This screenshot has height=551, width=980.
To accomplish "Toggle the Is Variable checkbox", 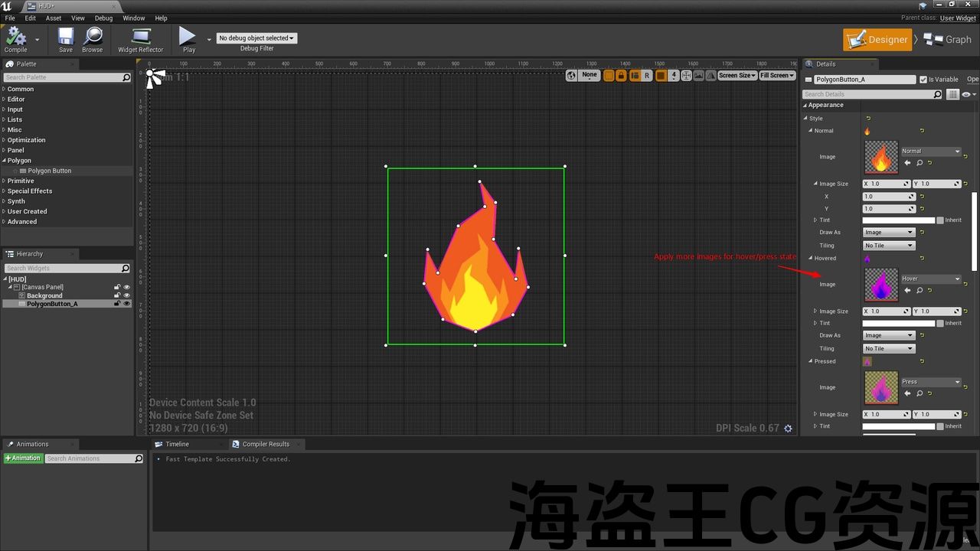I will point(923,80).
